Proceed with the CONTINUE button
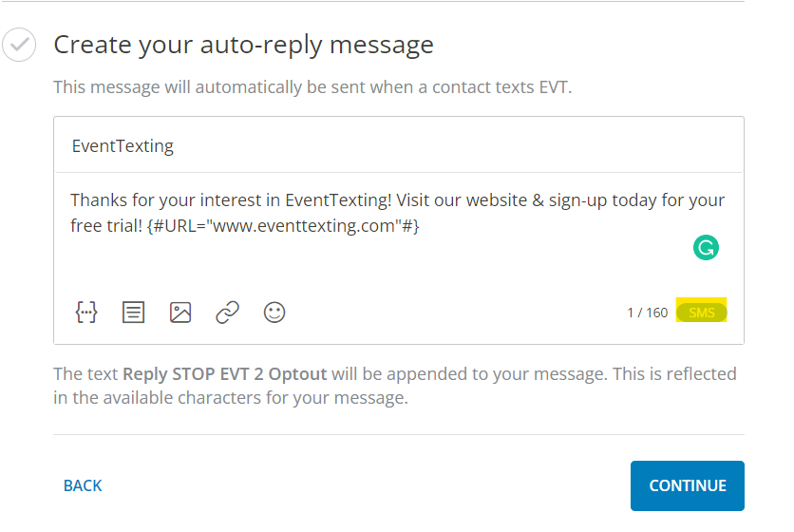794x532 pixels. 688,485
